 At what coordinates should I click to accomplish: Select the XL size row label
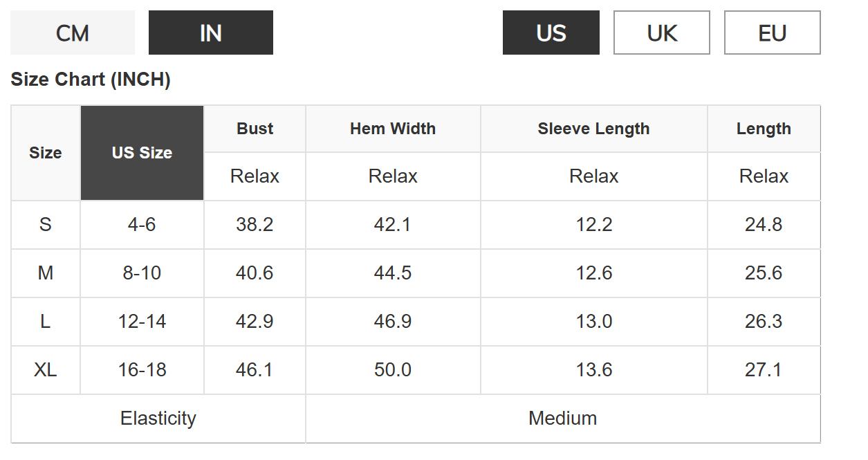click(x=46, y=370)
